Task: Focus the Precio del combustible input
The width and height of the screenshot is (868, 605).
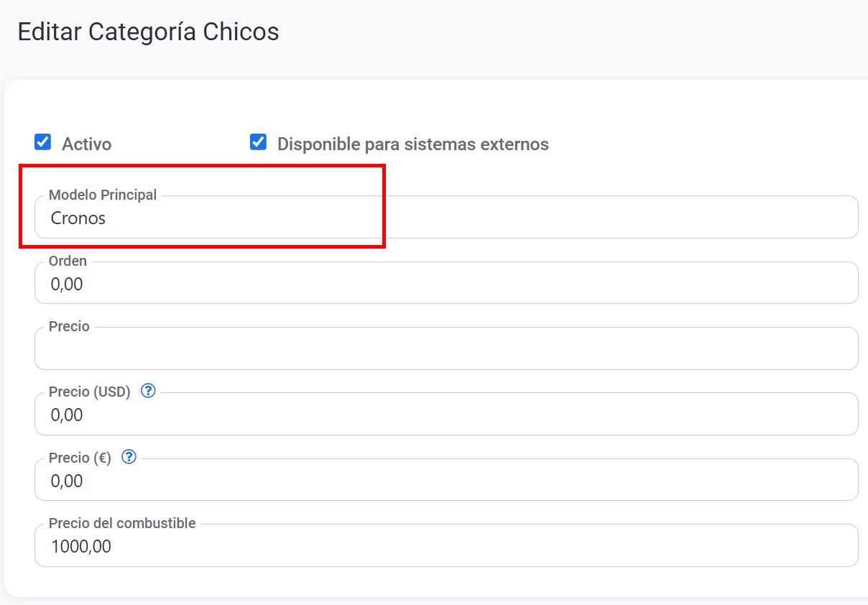Action: coord(445,547)
